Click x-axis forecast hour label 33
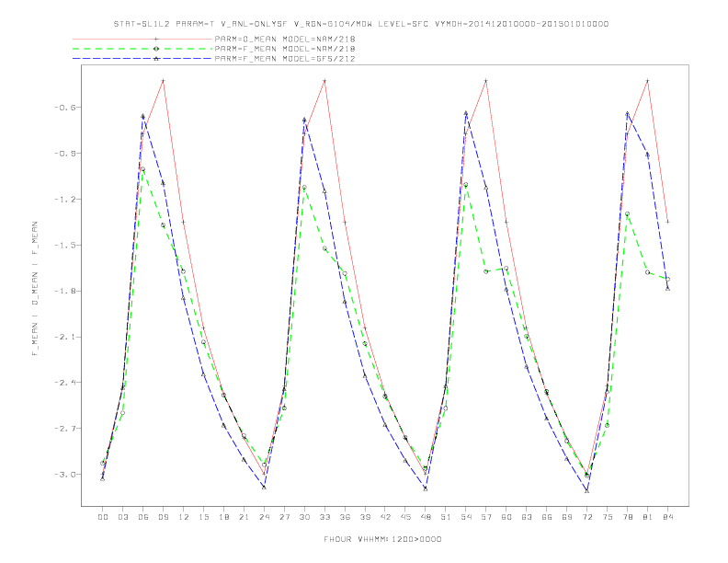The height and width of the screenshot is (563, 728). pos(324,517)
